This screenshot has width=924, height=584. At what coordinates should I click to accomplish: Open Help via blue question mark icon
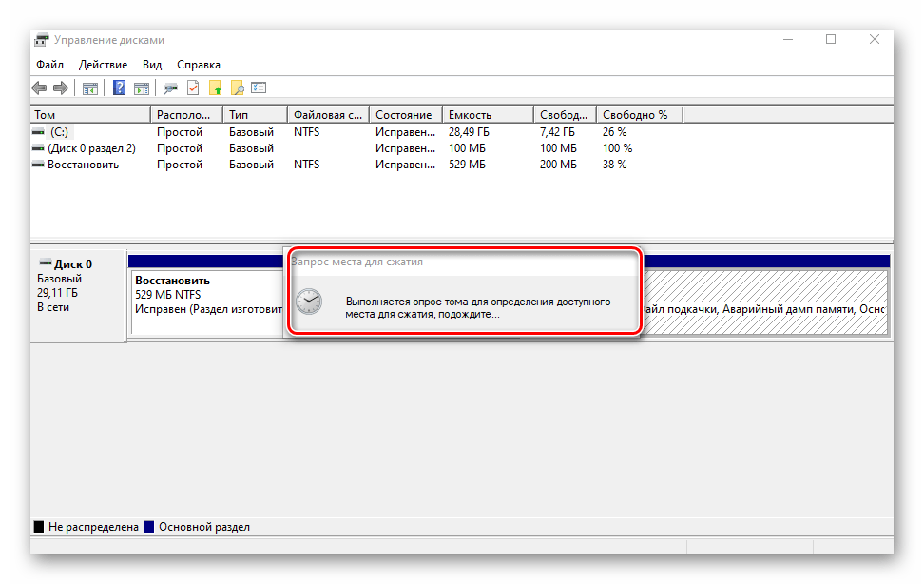pos(120,88)
